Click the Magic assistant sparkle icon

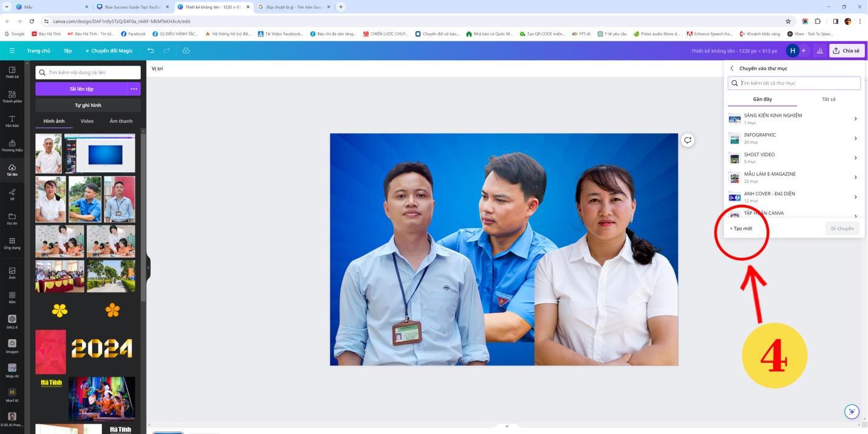pyautogui.click(x=852, y=412)
